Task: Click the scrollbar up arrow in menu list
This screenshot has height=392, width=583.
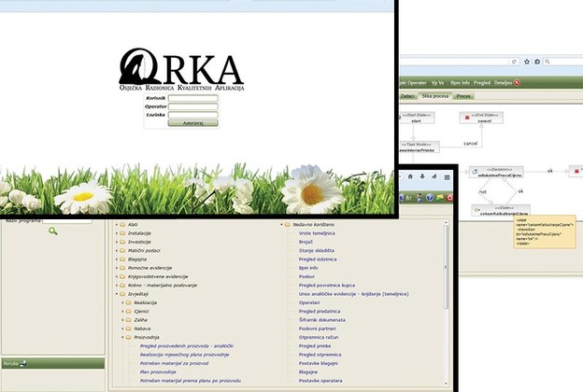Action: click(x=446, y=222)
